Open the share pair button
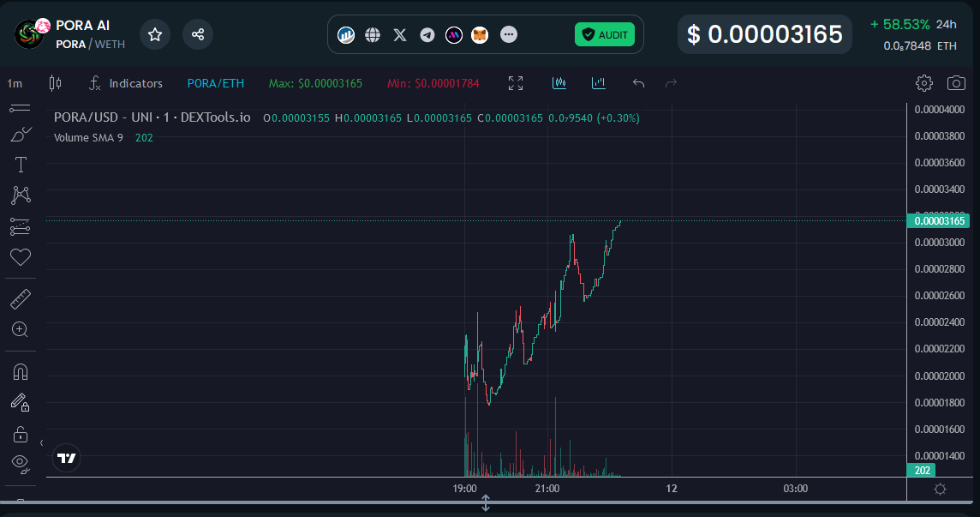Screen dimensions: 980x517 coord(198,34)
